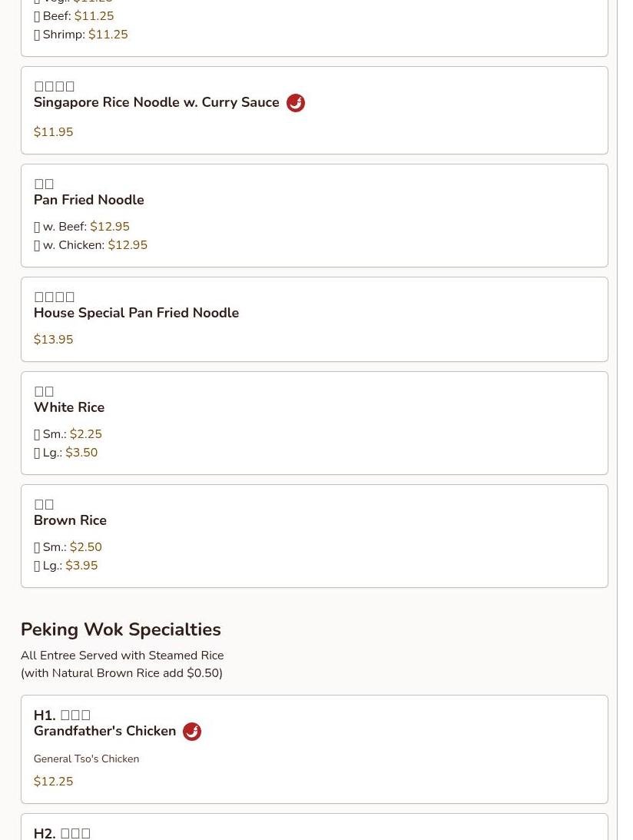Choose Pan Fried Noodle w. Beef option

tap(81, 227)
